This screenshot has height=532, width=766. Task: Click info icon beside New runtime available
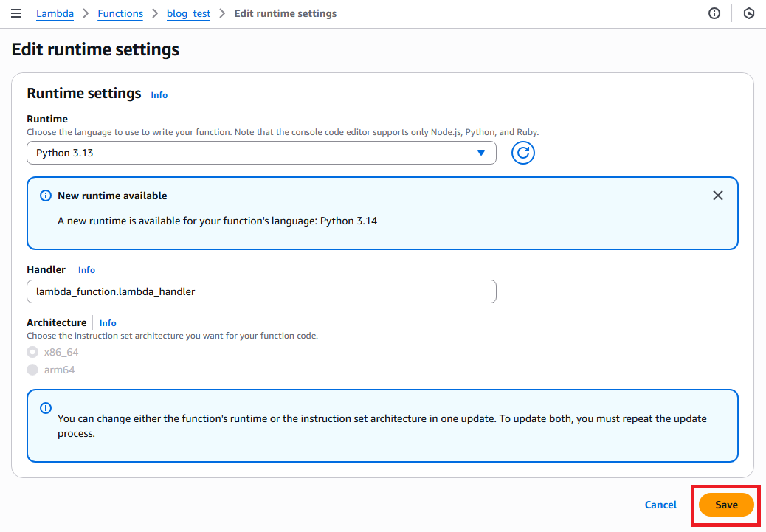pyautogui.click(x=46, y=196)
